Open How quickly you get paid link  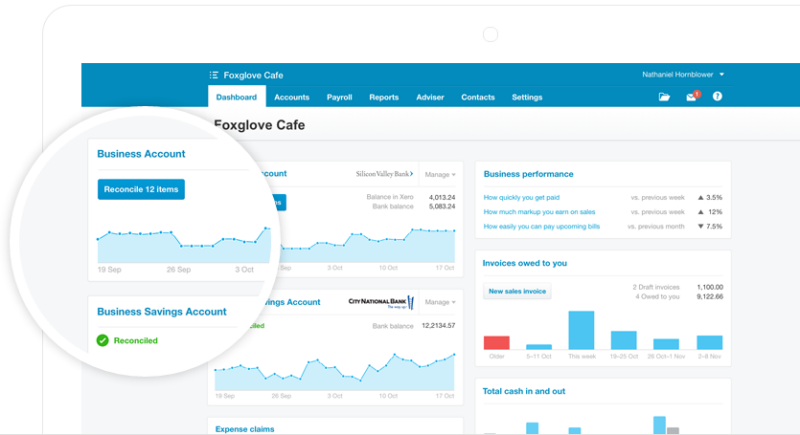[x=521, y=197]
